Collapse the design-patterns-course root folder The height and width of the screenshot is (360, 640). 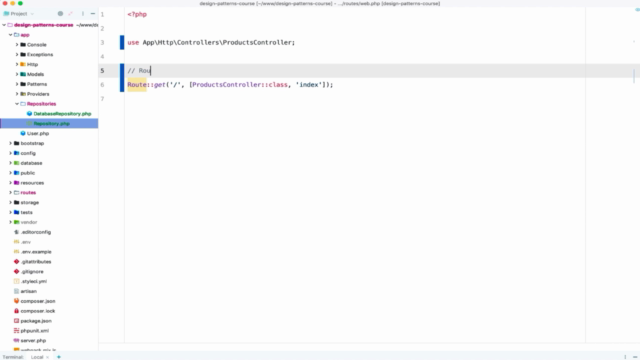4,25
